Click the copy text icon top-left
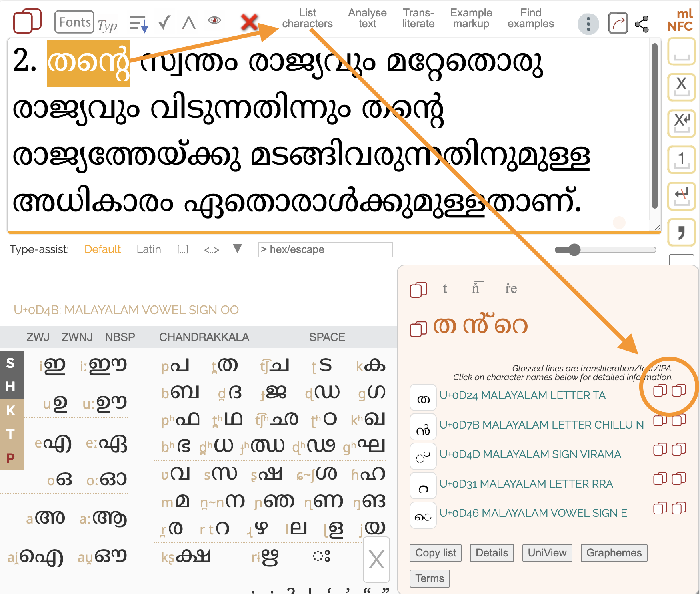The image size is (700, 594). pyautogui.click(x=27, y=21)
